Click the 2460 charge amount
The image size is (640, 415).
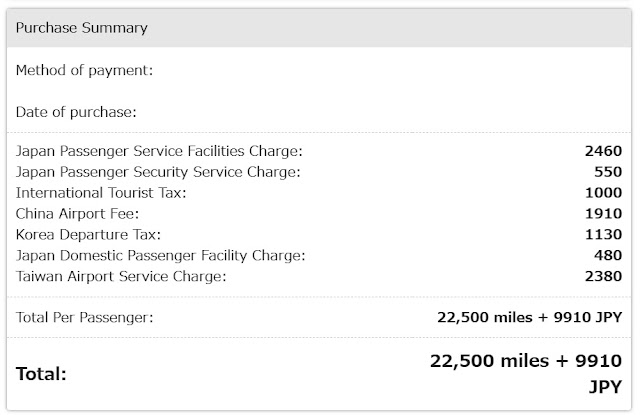pos(603,151)
